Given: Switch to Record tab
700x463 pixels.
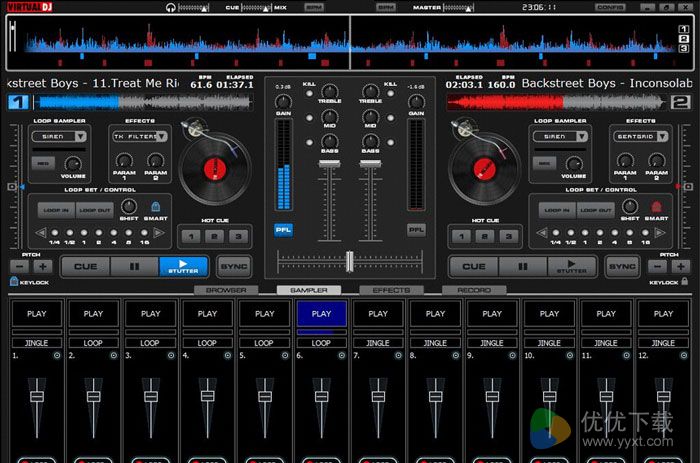Looking at the screenshot, I should coord(474,290).
